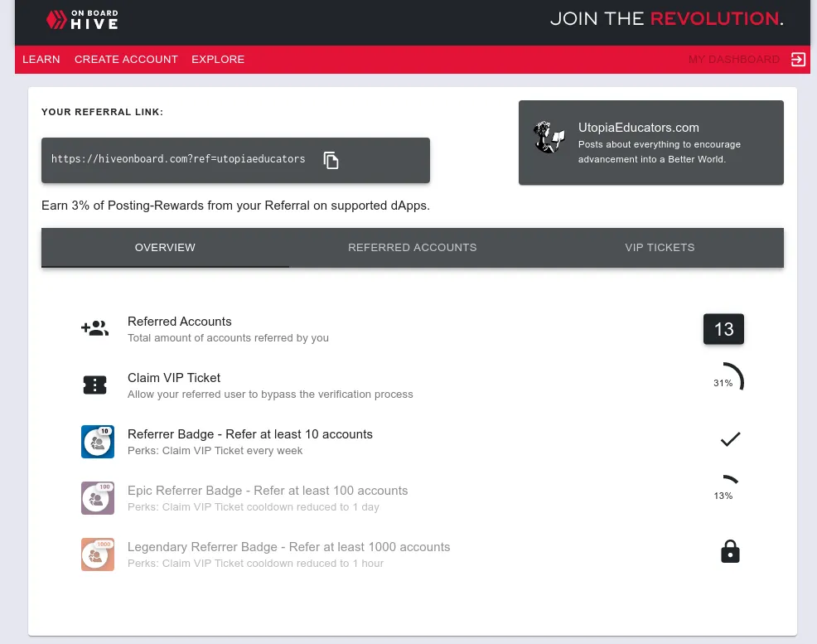Screen dimensions: 817x644
Task: Click 'Perks: Claim VIP Ticket every week'
Action: pos(215,450)
